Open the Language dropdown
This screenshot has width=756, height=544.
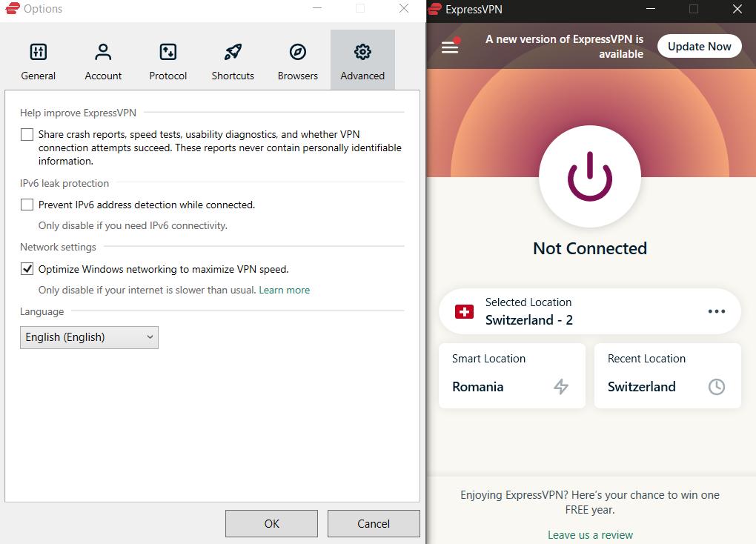coord(89,337)
